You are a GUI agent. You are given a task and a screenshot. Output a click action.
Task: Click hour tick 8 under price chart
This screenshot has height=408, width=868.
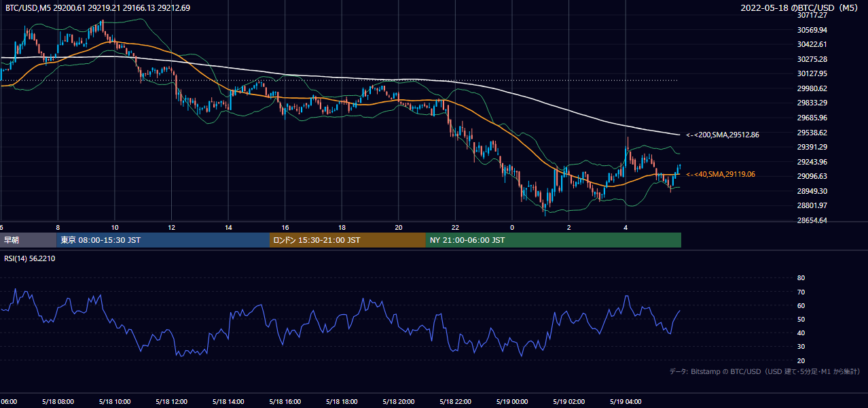pyautogui.click(x=58, y=227)
